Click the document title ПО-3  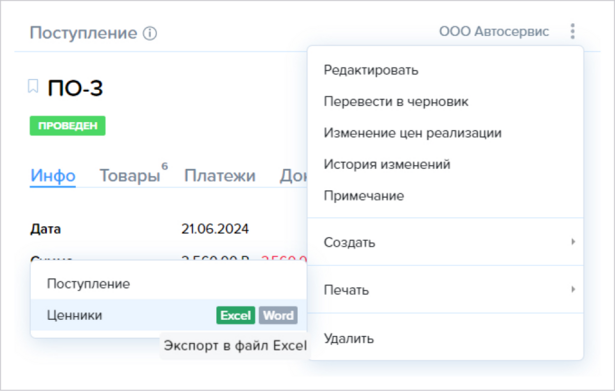75,88
